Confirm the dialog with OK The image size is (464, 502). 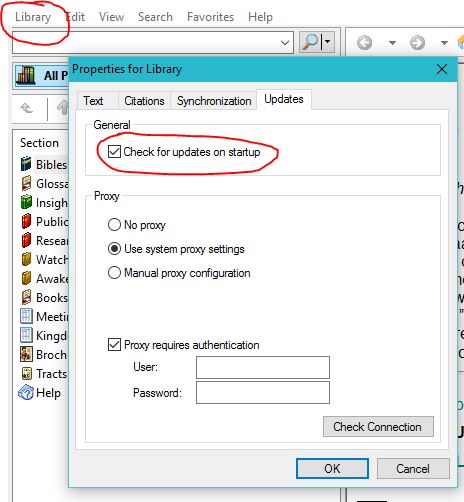pyautogui.click(x=332, y=468)
